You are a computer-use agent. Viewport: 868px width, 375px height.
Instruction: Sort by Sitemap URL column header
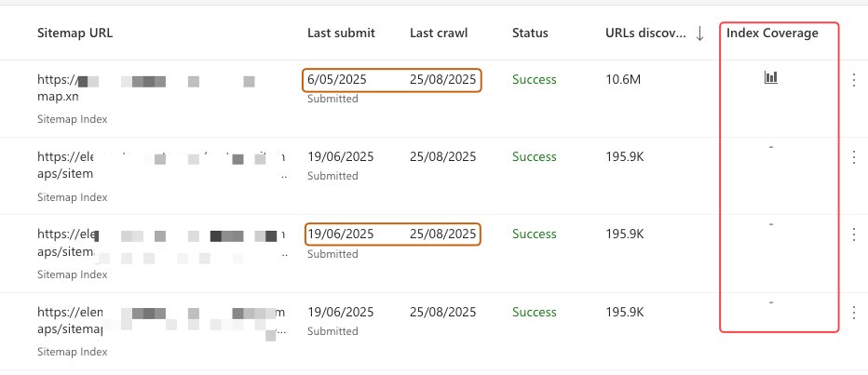click(x=75, y=33)
